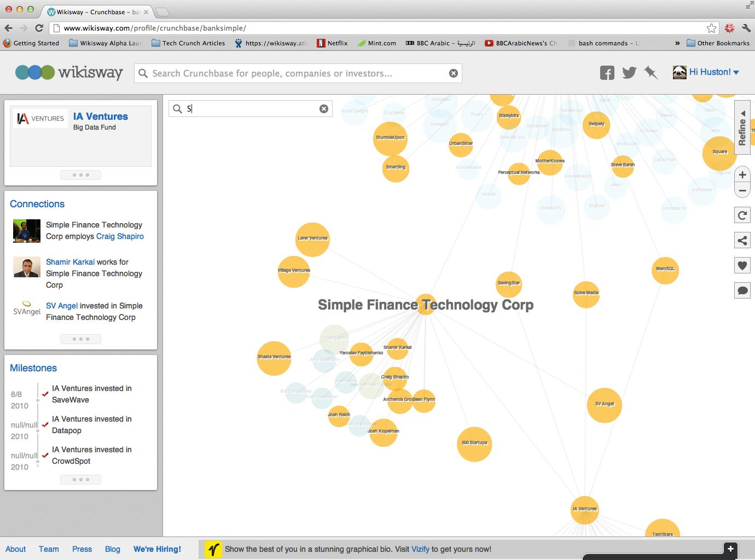Click the Facebook share icon

607,73
